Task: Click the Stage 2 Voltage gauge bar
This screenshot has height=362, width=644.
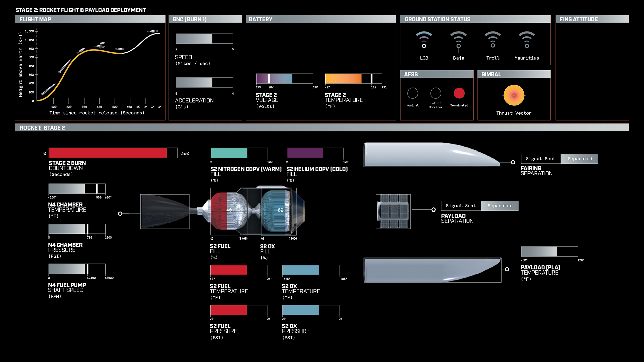Action: [x=284, y=79]
